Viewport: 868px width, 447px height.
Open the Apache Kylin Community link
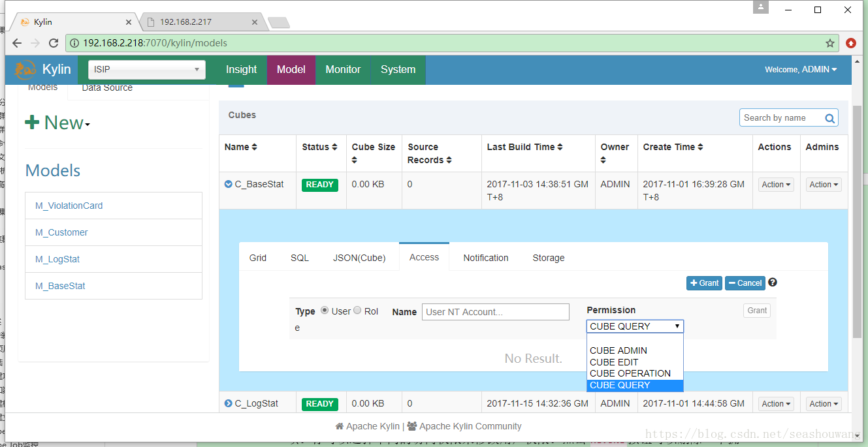464,426
